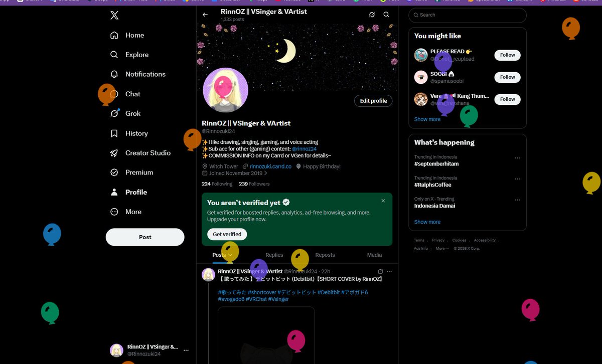Open the #RalphsCoffee trend

pyautogui.click(x=433, y=185)
